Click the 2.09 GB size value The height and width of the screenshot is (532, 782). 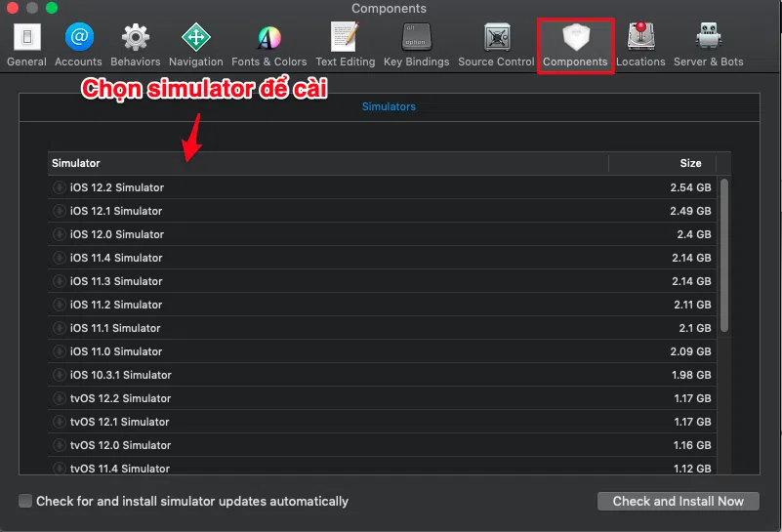(690, 351)
